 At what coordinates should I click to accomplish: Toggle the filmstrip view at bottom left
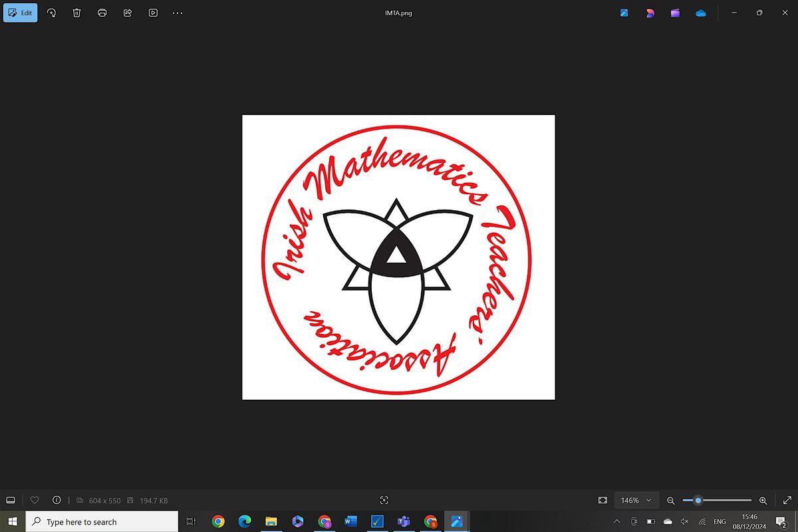[x=11, y=500]
